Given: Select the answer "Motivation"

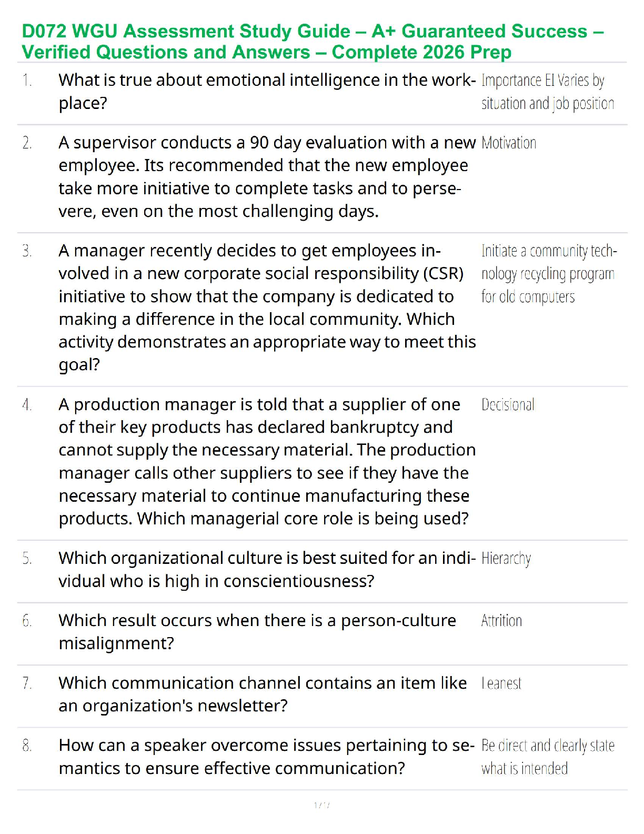Looking at the screenshot, I should 509,143.
